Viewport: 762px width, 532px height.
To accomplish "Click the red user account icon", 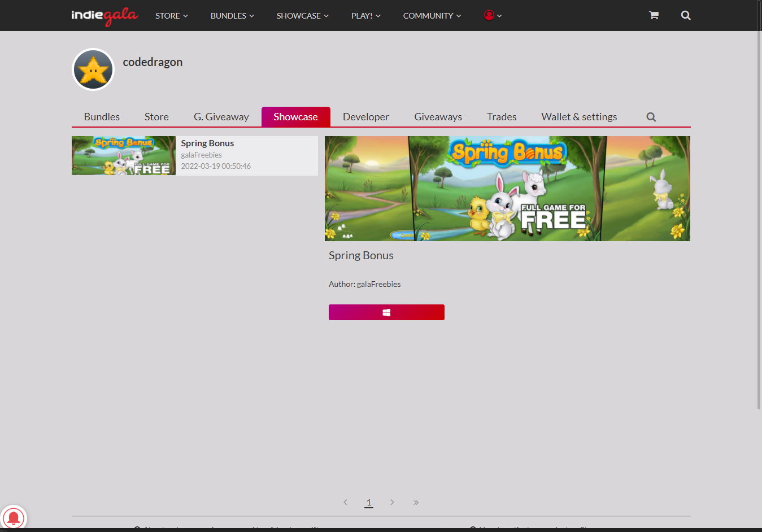I will tap(489, 15).
